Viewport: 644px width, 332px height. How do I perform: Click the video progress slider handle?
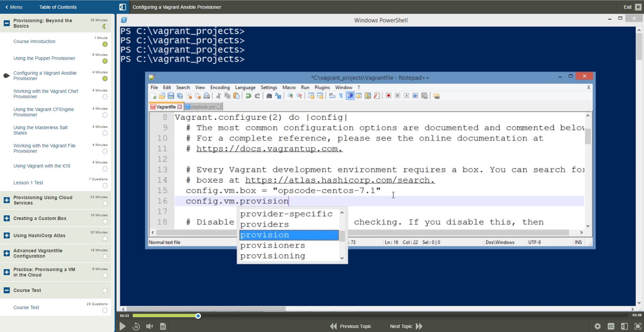coord(198,316)
